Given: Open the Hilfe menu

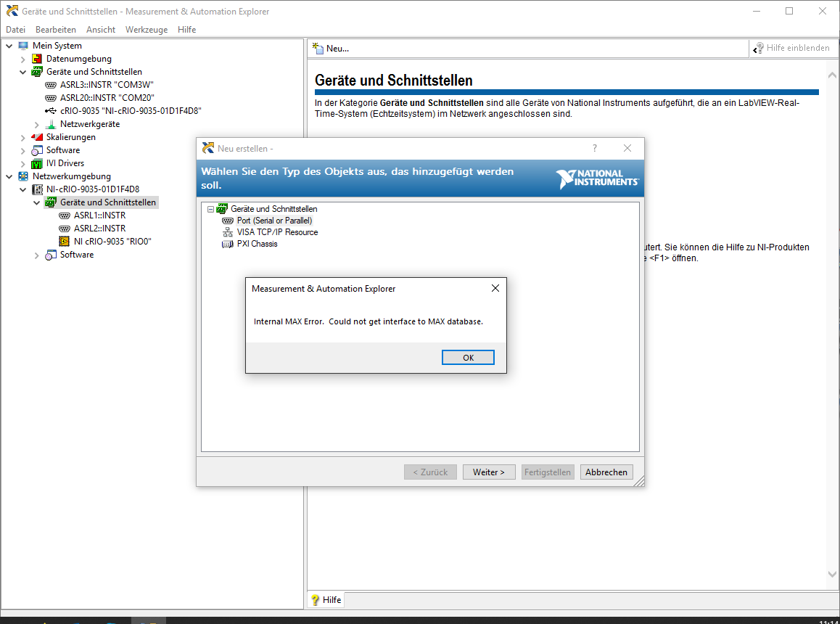Looking at the screenshot, I should pyautogui.click(x=186, y=30).
